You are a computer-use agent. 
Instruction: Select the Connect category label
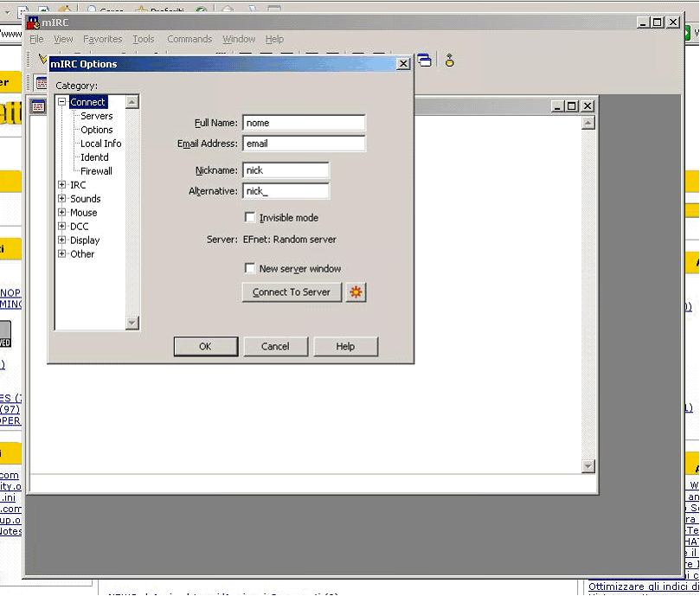(88, 102)
